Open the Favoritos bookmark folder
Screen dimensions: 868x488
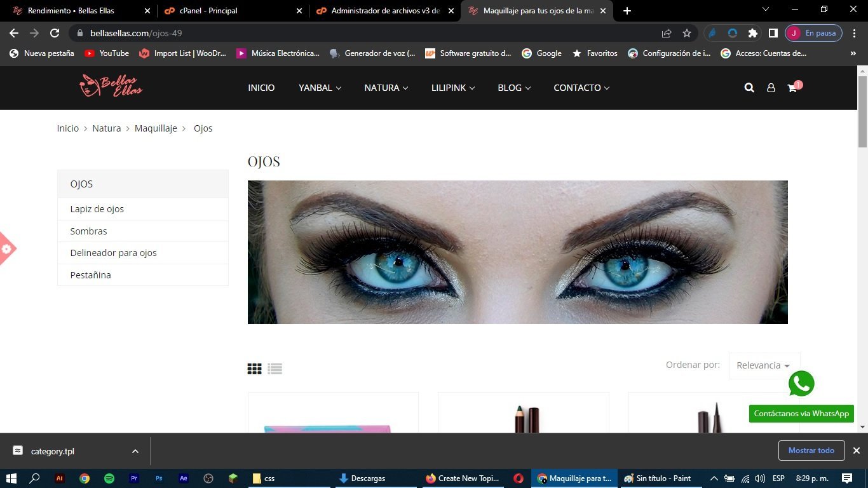pos(595,53)
